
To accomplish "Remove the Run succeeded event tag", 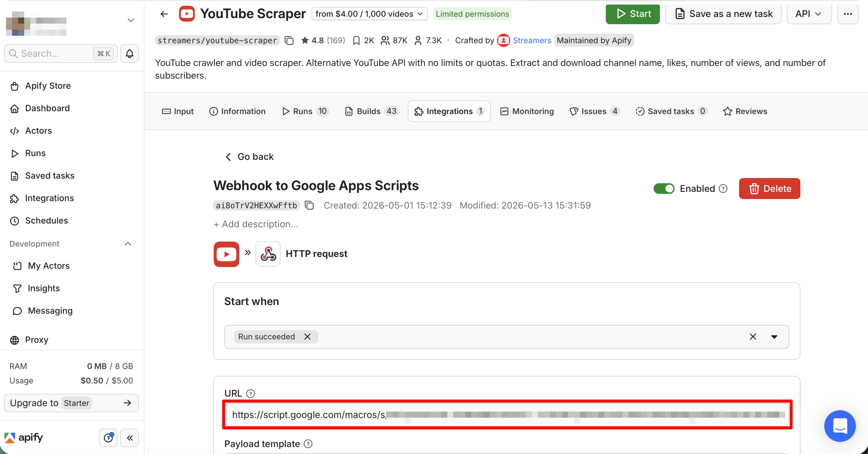I will [307, 337].
